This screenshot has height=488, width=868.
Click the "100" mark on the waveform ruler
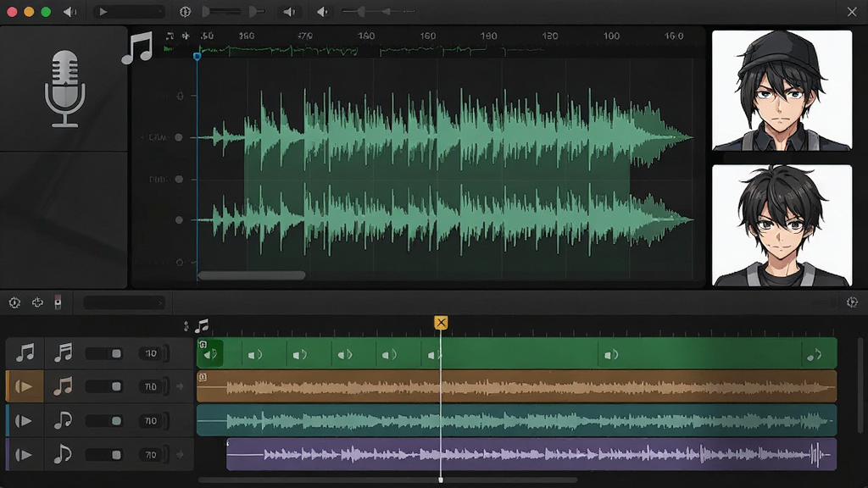[x=611, y=36]
